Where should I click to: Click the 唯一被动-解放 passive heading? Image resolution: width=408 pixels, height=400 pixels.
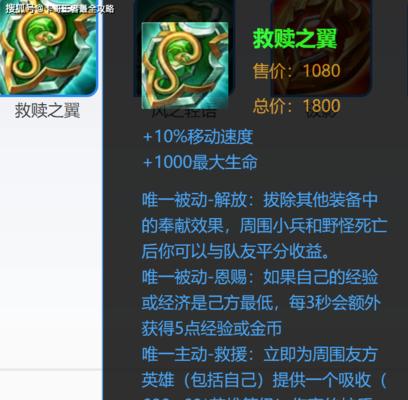tap(194, 200)
